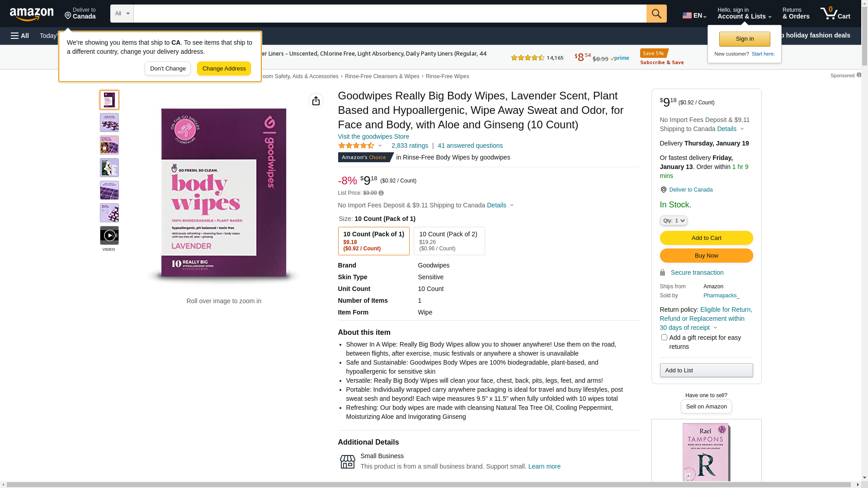Click the Add to Cart button

706,238
